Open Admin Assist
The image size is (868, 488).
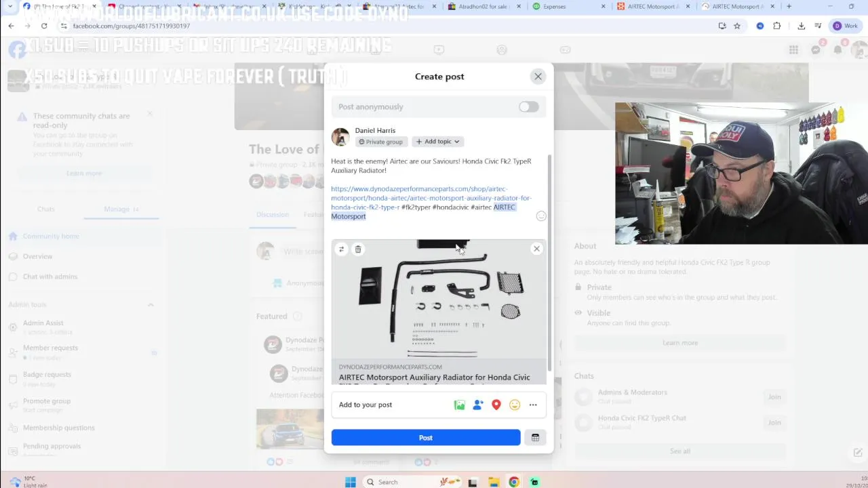(x=43, y=327)
